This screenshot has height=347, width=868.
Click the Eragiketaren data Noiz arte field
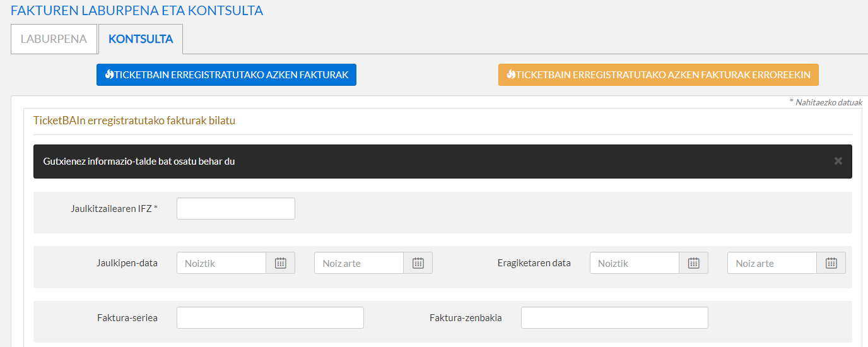771,263
